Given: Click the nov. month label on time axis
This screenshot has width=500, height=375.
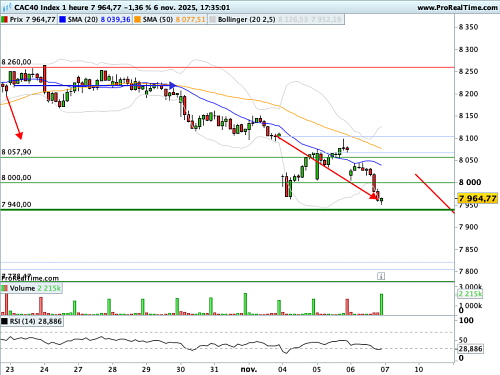Looking at the screenshot, I should click(x=249, y=369).
